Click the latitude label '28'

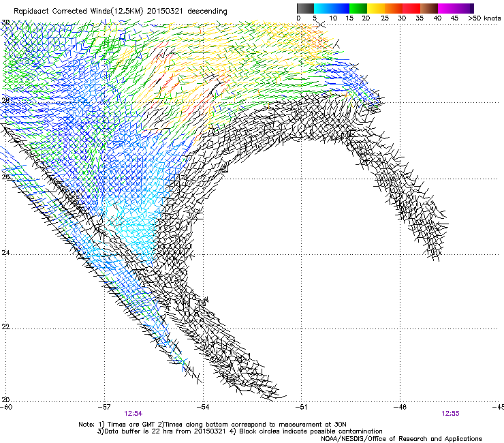click(x=5, y=100)
